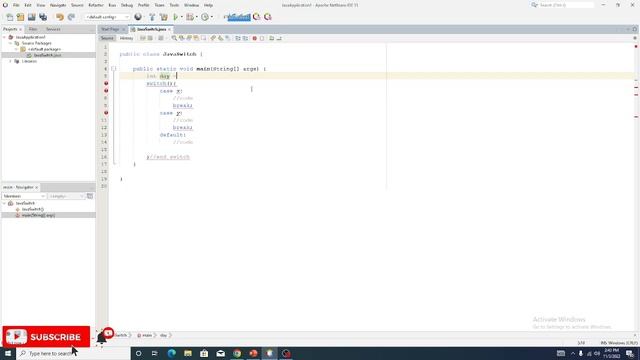Click the stop macro square icon in editor toolbar
The height and width of the screenshot is (360, 640).
tap(262, 38)
